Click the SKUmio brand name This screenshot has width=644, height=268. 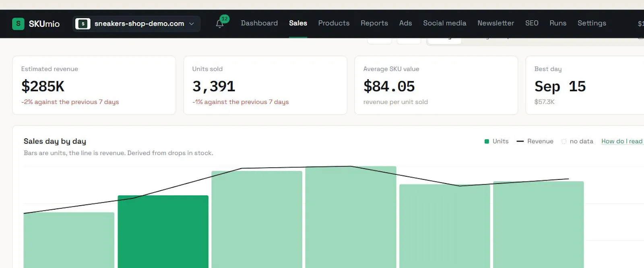[x=44, y=24]
